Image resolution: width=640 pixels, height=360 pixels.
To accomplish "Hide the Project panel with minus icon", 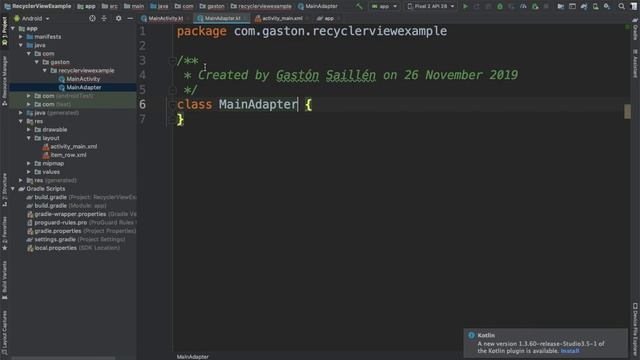I will pos(130,18).
